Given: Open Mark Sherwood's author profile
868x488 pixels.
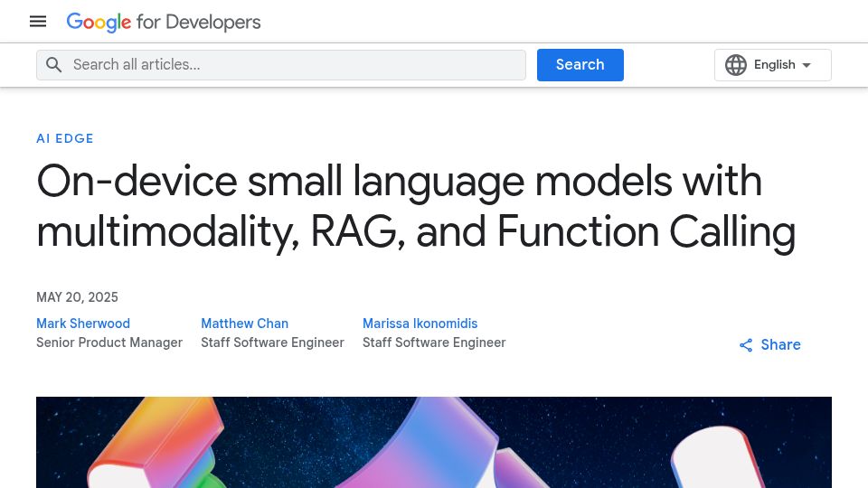Looking at the screenshot, I should 83,324.
